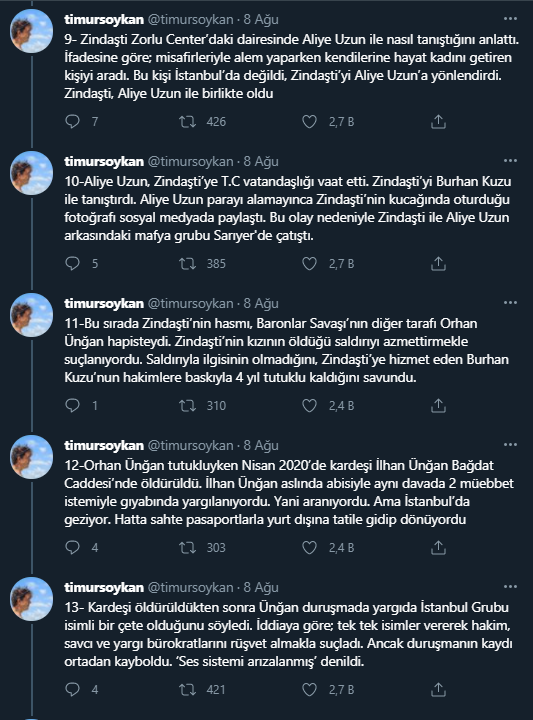Reply to tweet 9 about Zorlu Center
Viewport: 533px width, 720px height.
[x=73, y=122]
